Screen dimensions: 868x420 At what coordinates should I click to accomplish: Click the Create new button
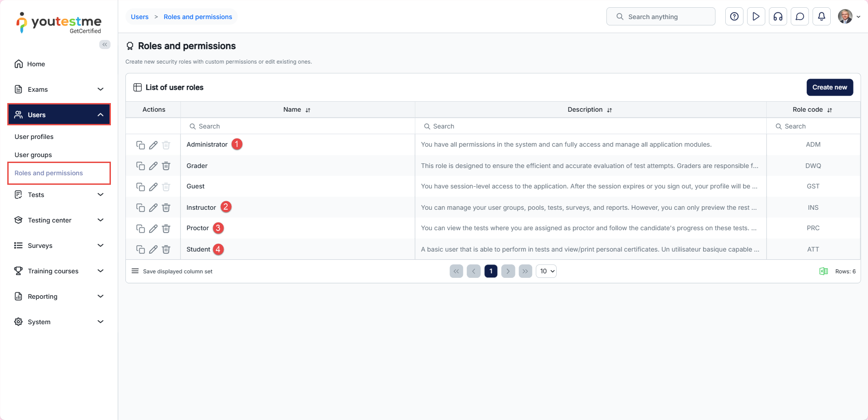click(830, 87)
